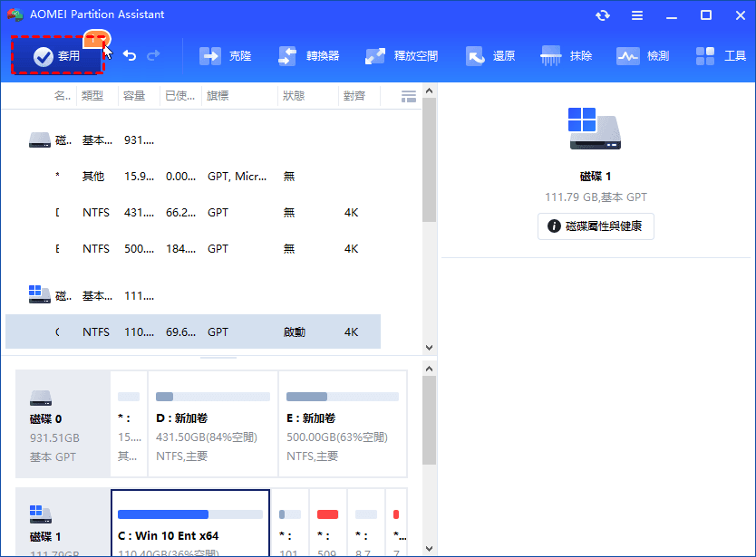Open Disk Properties & Health (磁碟屬性與健康)
The height and width of the screenshot is (557, 756).
click(x=596, y=226)
